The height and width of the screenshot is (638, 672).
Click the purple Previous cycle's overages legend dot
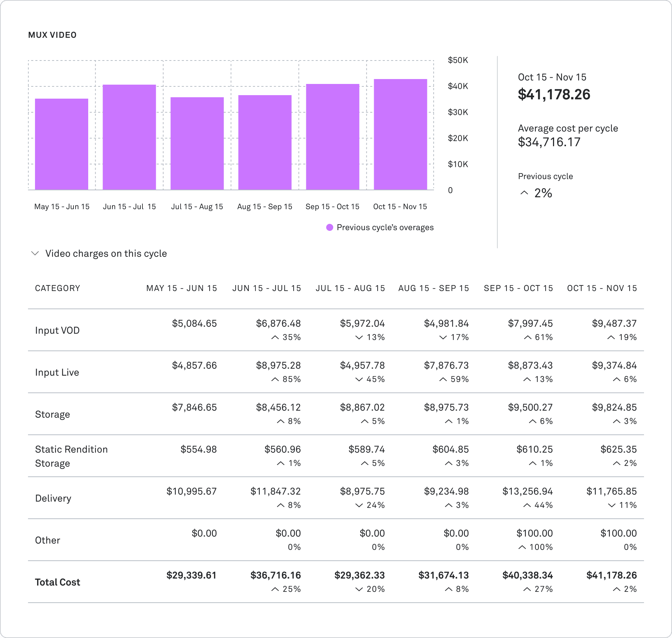329,227
